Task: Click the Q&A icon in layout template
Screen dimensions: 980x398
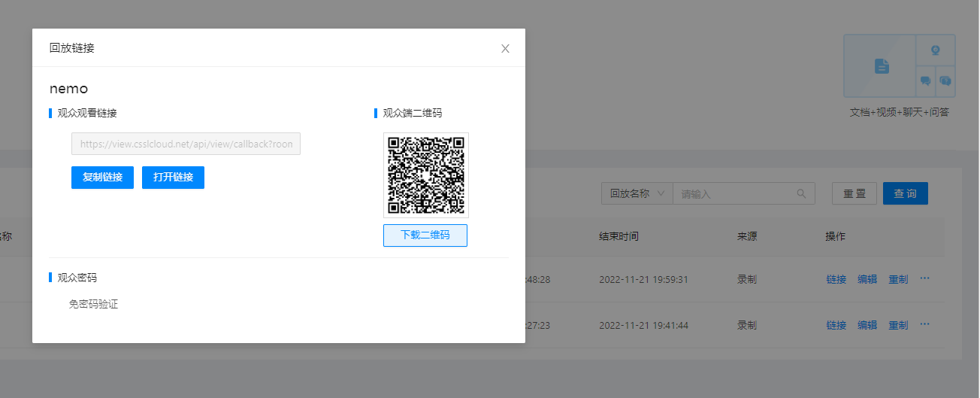Action: (945, 81)
